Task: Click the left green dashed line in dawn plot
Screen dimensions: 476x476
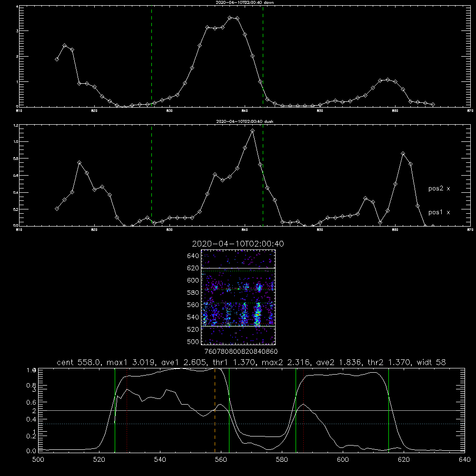Action: [x=151, y=56]
